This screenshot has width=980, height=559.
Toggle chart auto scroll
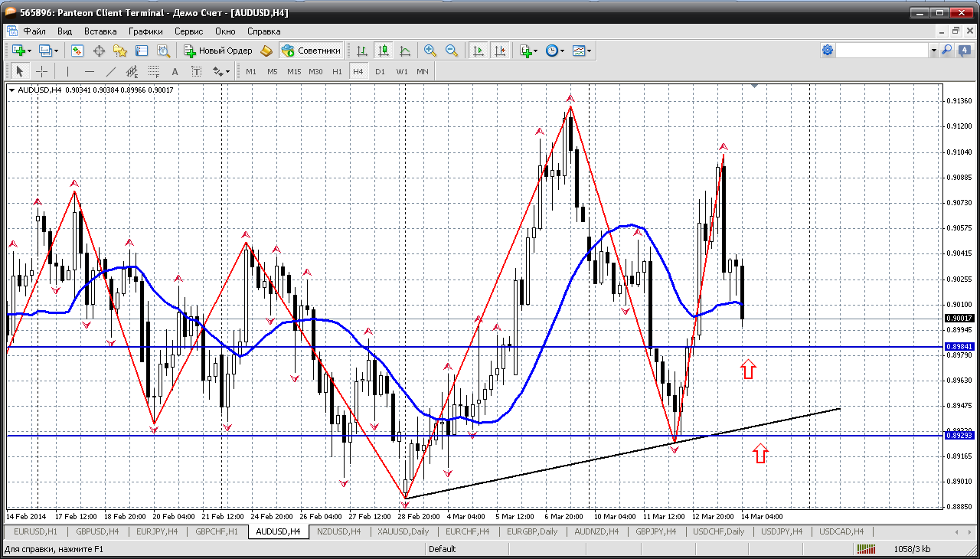tap(479, 51)
